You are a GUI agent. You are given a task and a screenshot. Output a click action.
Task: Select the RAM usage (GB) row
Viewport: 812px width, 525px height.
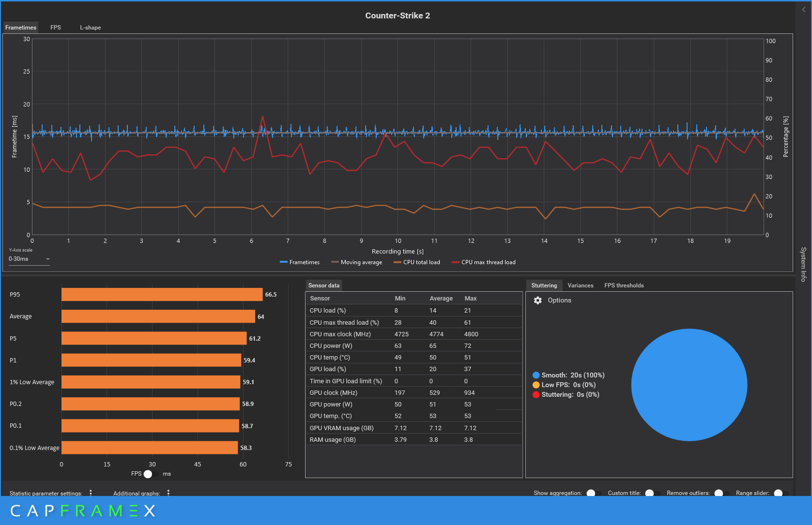pyautogui.click(x=414, y=439)
